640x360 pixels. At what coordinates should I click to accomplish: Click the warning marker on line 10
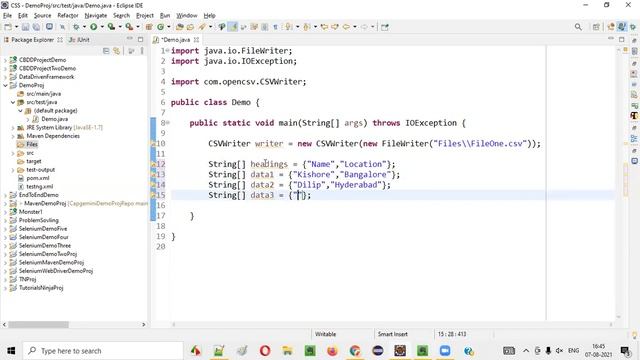pyautogui.click(x=153, y=144)
